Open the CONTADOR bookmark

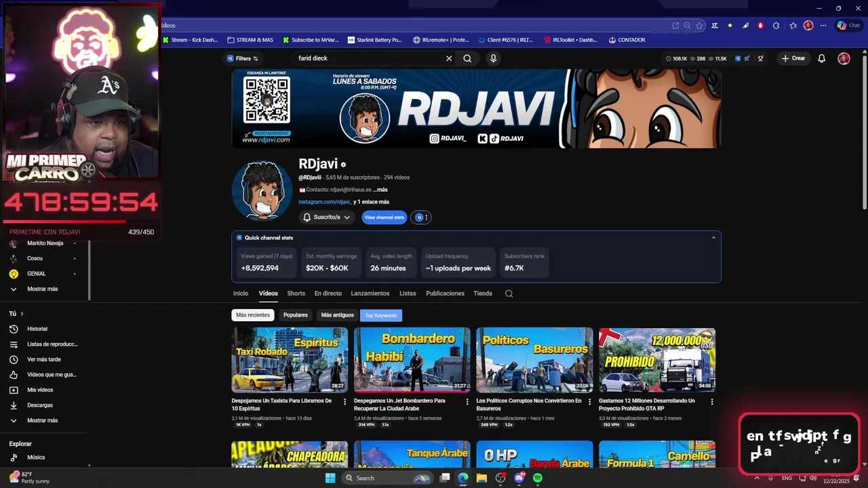[627, 40]
